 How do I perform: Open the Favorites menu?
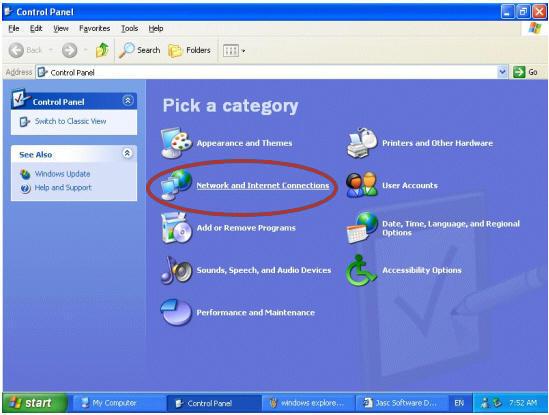pos(95,28)
